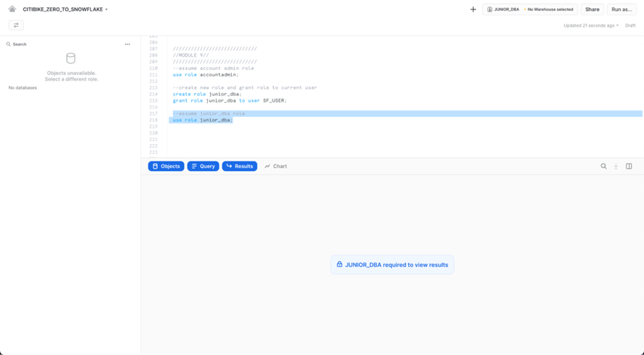
Task: Open the JUNIOR_DBA role and warehouse selector
Action: [x=530, y=9]
